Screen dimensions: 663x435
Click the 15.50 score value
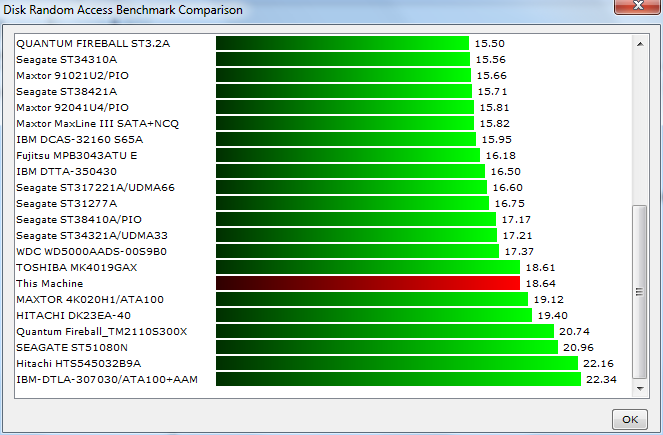point(490,44)
